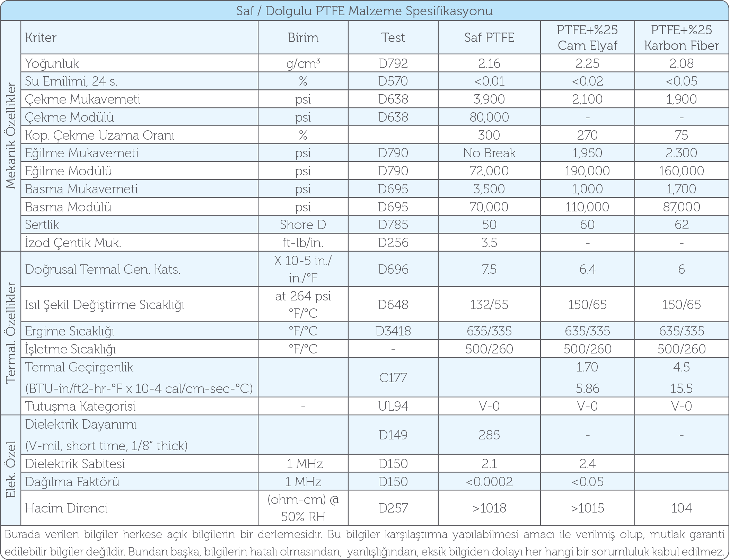Click the D3418 test code cell
This screenshot has height=560, width=729.
393,331
